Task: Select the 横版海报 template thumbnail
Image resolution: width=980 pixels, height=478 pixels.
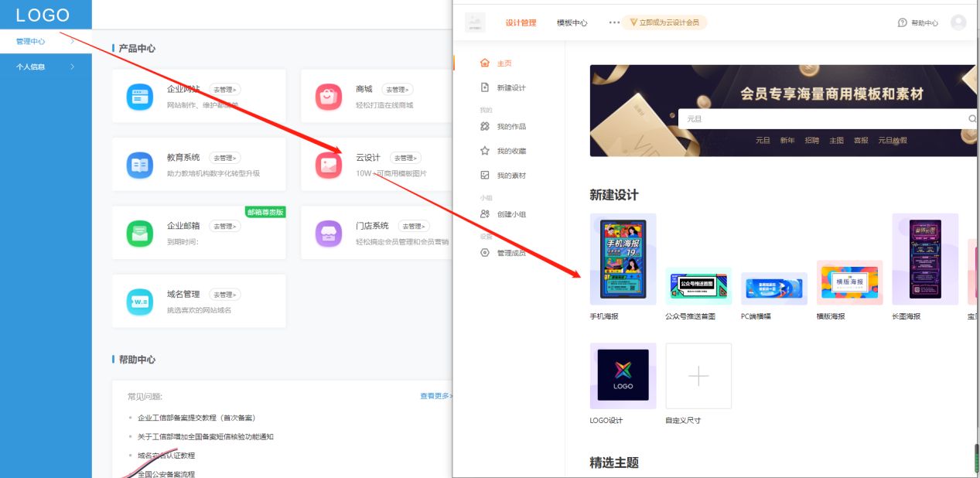Action: (x=849, y=282)
